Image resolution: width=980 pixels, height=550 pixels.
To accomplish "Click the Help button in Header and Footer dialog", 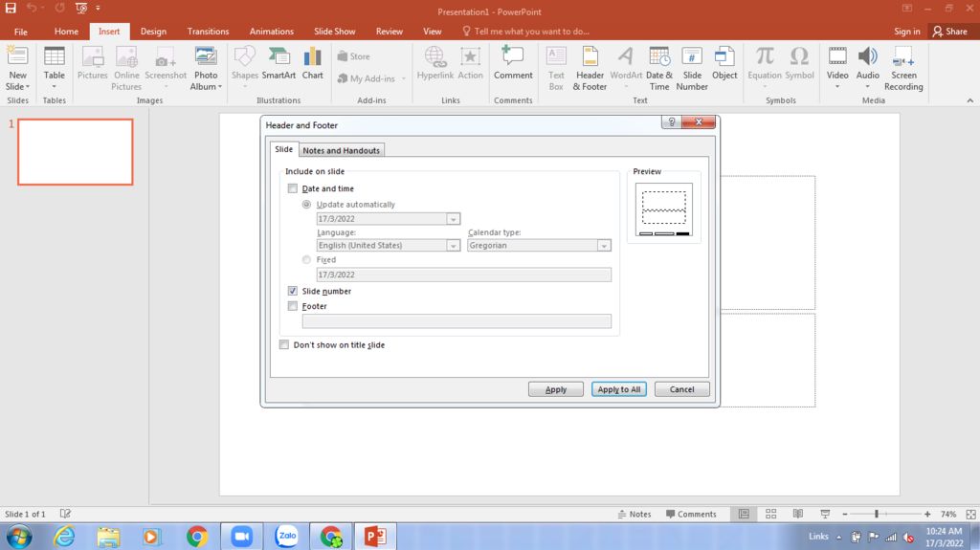I will point(671,121).
